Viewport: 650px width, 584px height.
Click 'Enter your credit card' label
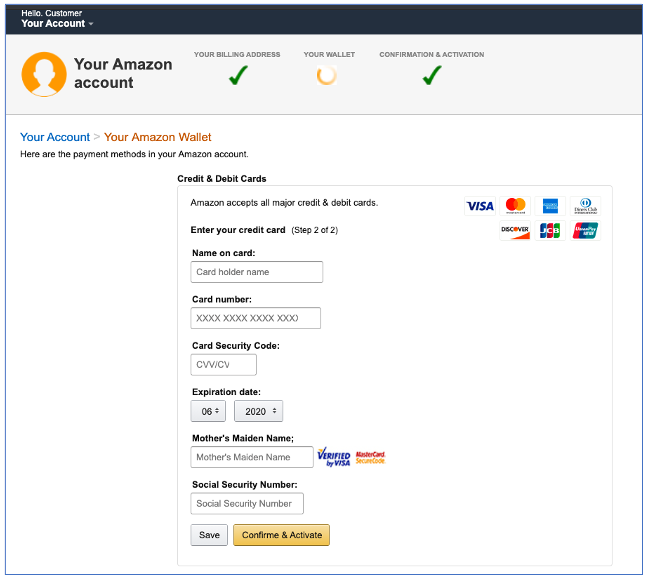point(238,230)
